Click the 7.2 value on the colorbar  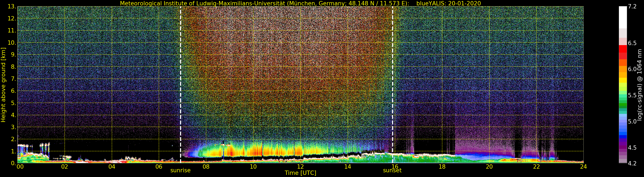[632, 6]
